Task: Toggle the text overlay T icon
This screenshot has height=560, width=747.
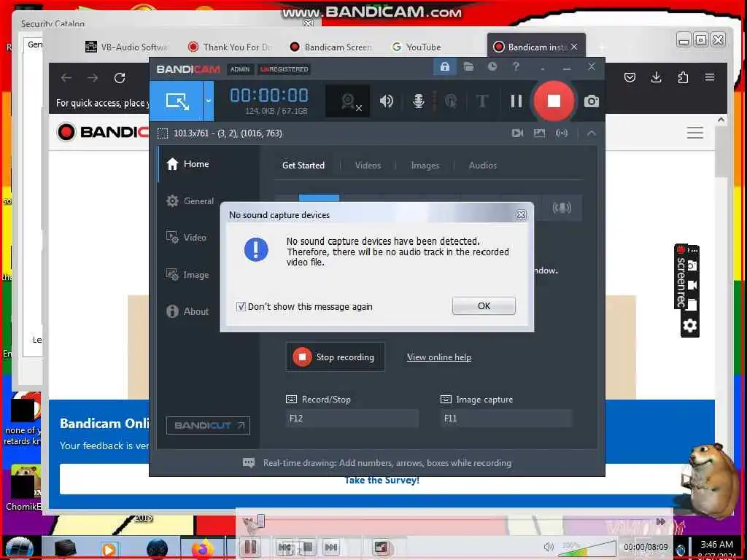Action: pos(482,101)
